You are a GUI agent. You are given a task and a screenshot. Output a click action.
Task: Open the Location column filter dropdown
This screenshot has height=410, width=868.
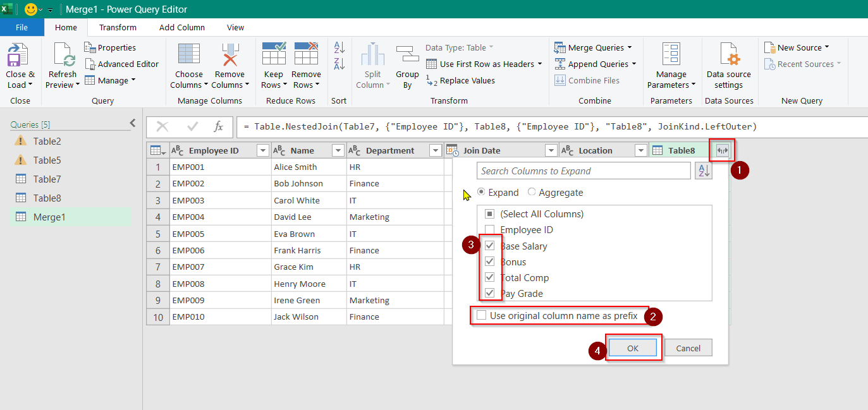[x=641, y=150]
